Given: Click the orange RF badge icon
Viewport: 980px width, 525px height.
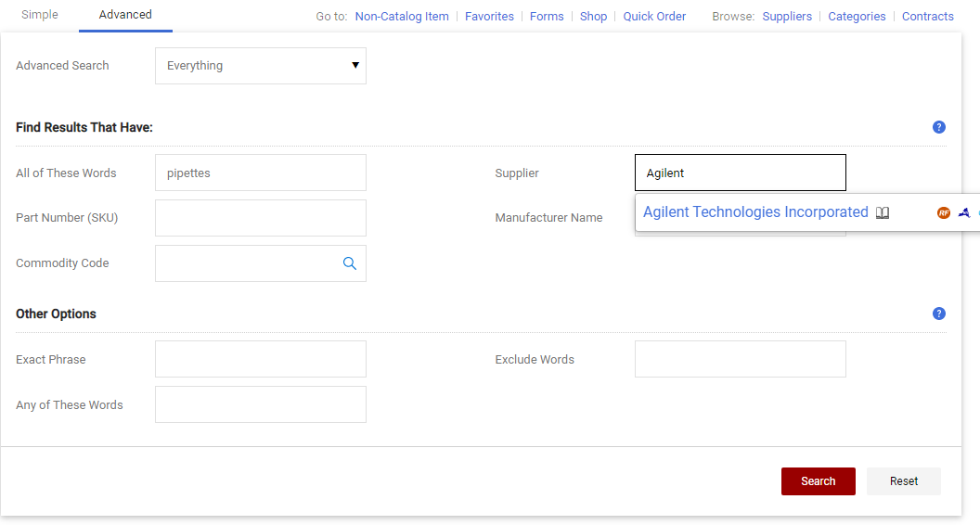Looking at the screenshot, I should (x=944, y=212).
